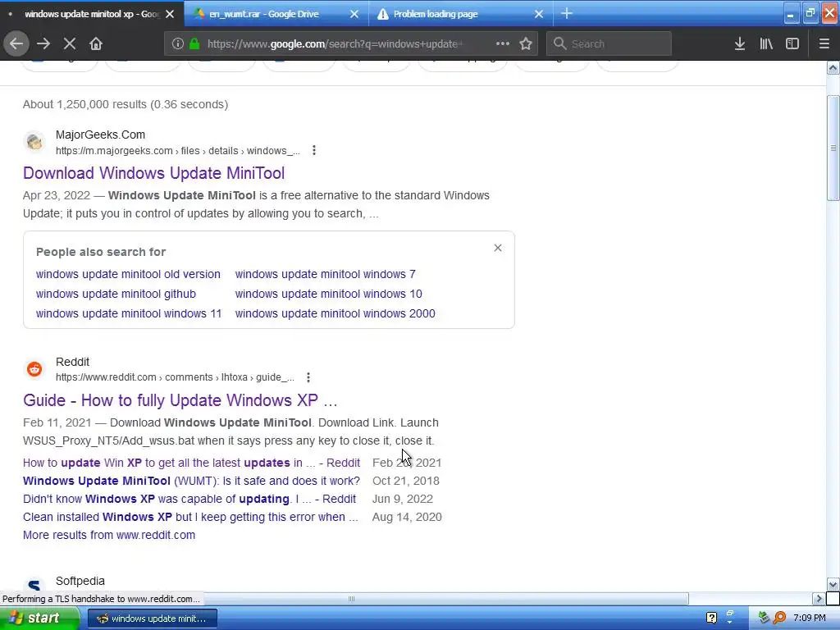Open page actions three-dot menu in address bar
This screenshot has width=840, height=630.
point(503,44)
